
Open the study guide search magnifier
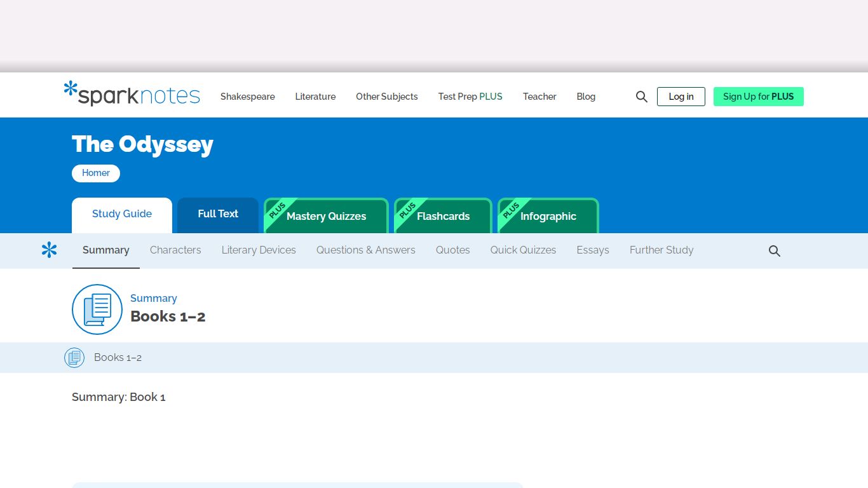(x=775, y=251)
